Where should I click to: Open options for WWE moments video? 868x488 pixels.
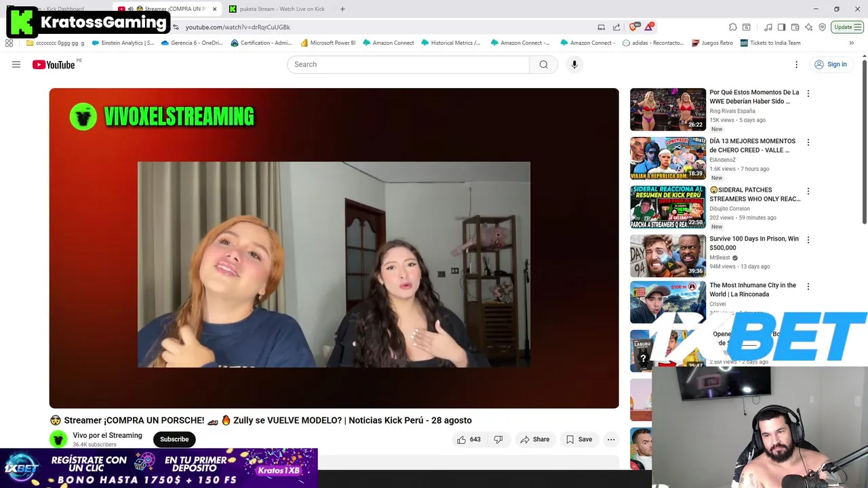pos(808,94)
